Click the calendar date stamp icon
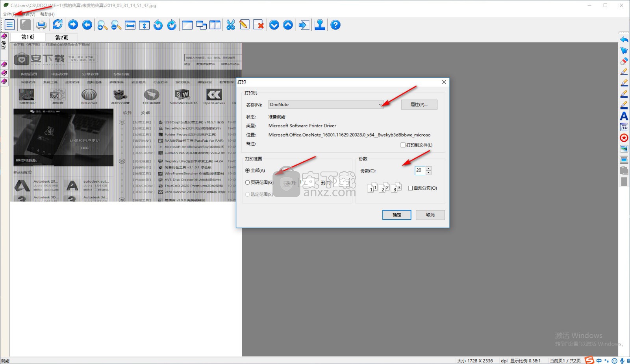Viewport: 630px width, 364px height. 624,127
